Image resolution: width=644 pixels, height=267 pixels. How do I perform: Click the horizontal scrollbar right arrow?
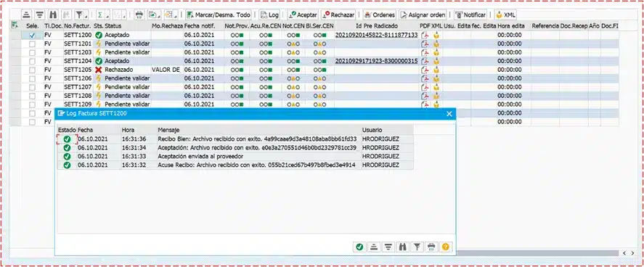(632, 253)
